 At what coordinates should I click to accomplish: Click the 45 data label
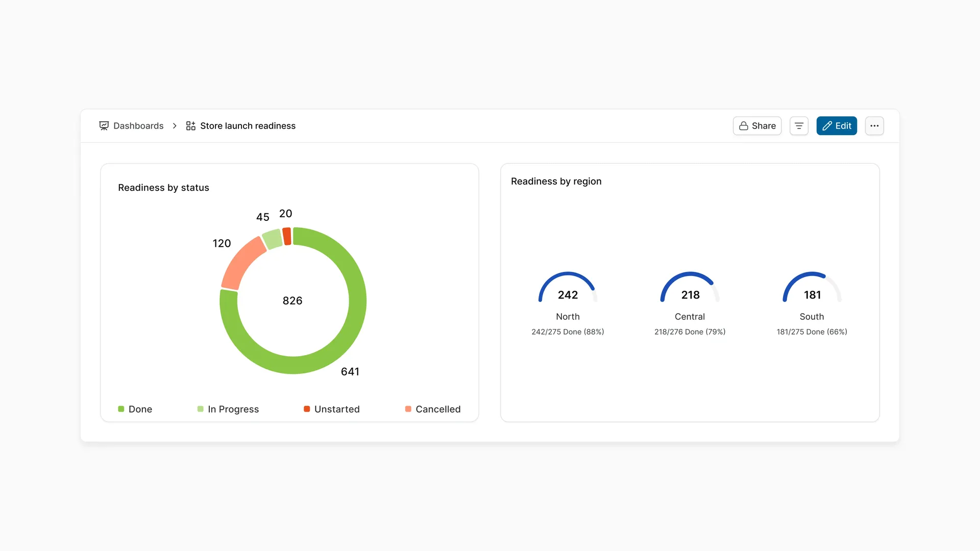tap(263, 217)
